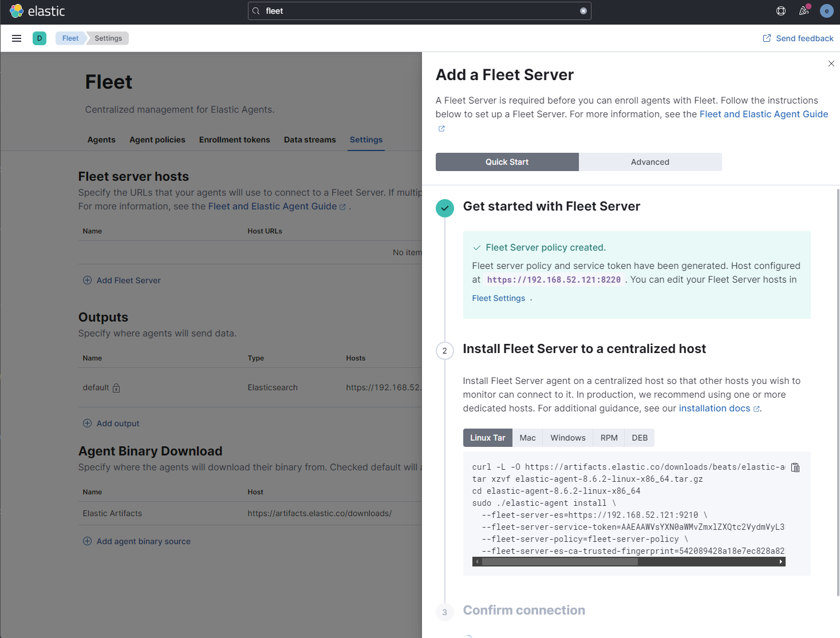Open the Data streams tab
This screenshot has width=840, height=638.
tap(310, 140)
